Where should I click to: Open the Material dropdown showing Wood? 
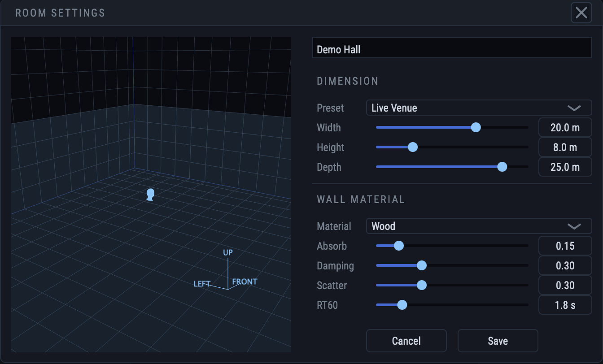click(x=479, y=226)
